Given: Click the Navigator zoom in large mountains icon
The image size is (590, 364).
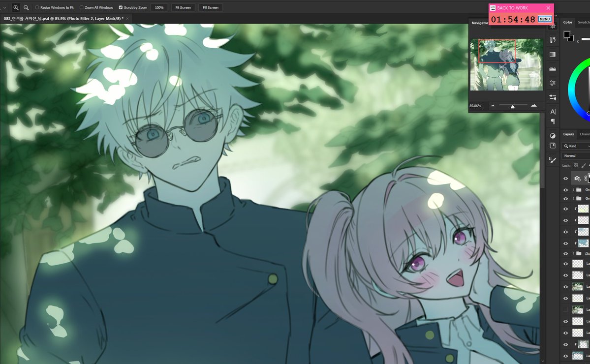Looking at the screenshot, I should coord(533,106).
